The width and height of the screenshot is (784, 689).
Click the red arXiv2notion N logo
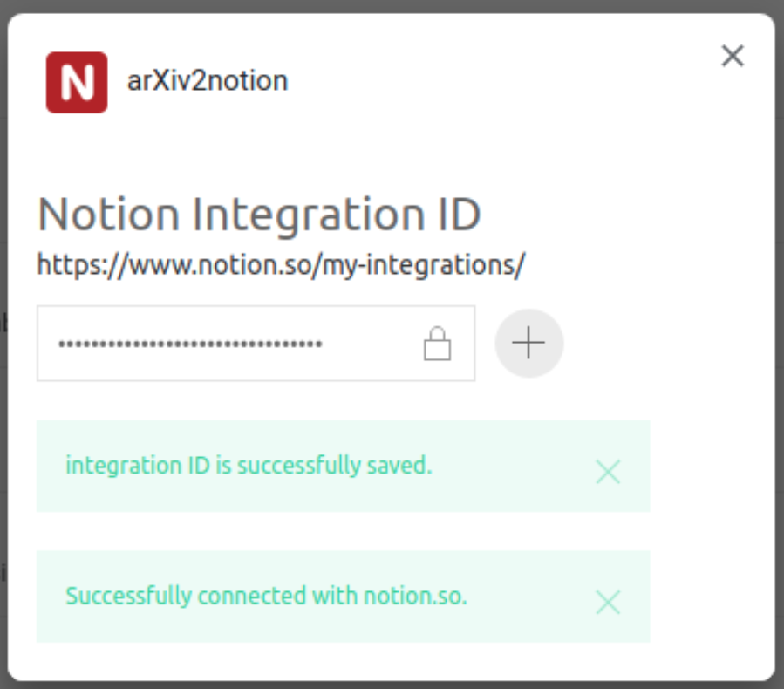[x=77, y=83]
